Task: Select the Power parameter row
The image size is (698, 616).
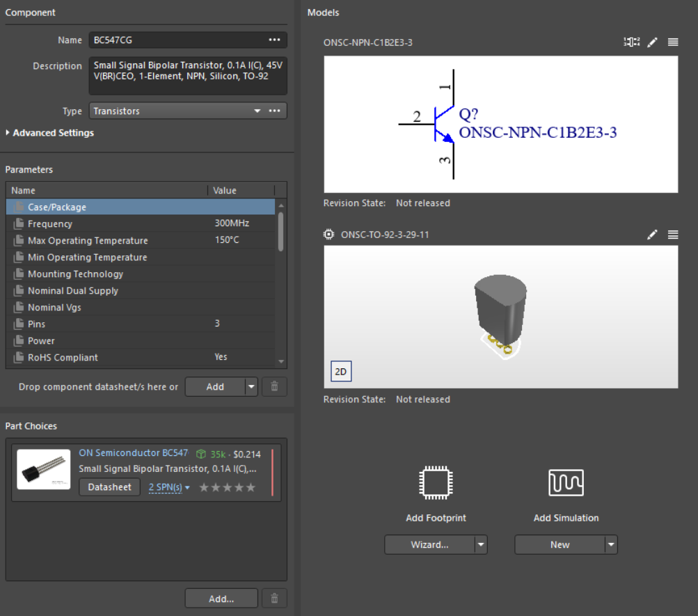Action: click(141, 340)
